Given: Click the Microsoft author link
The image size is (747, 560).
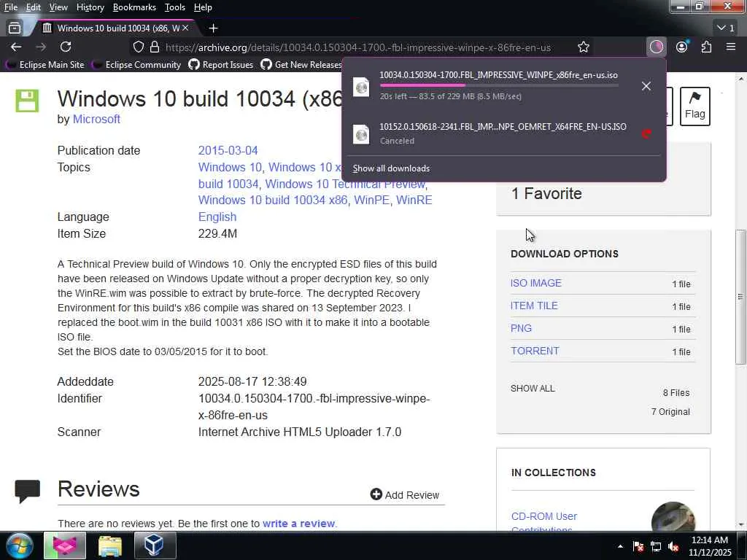Looking at the screenshot, I should [96, 119].
